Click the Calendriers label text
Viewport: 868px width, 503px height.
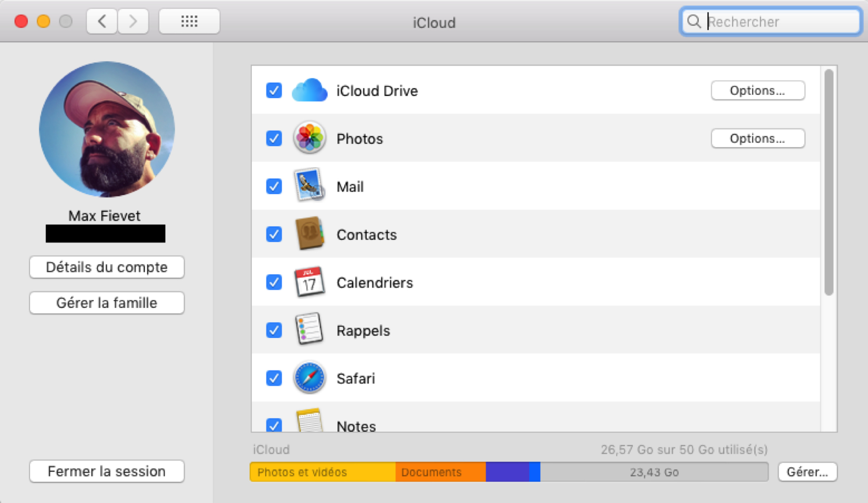(x=375, y=283)
